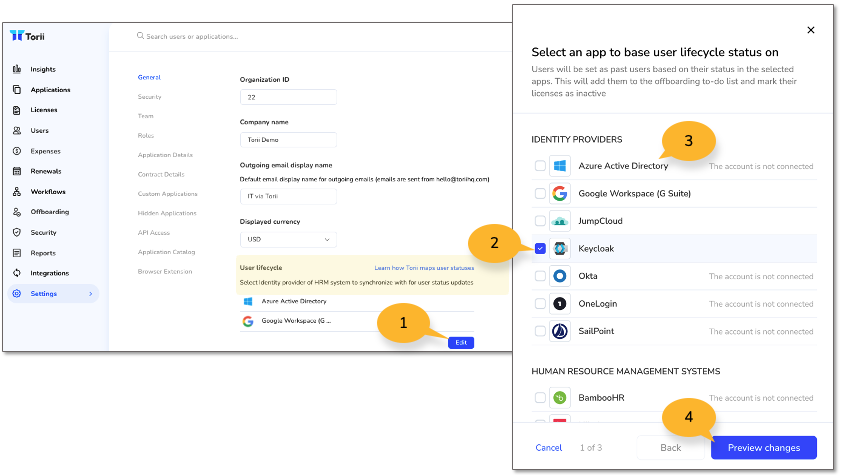Click the Torii logo
Screen dimensions: 841x475
tap(27, 36)
